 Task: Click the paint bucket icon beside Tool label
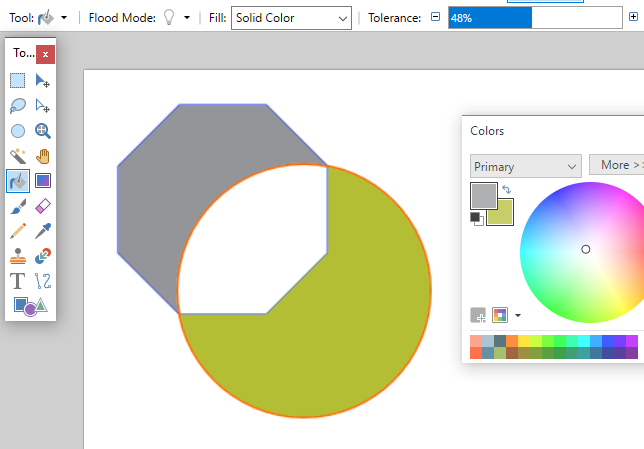[x=46, y=18]
